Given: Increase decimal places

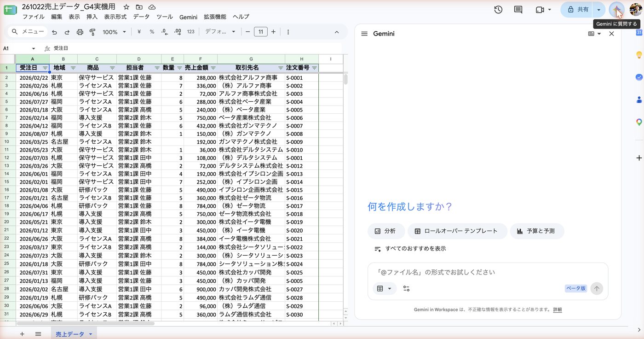Looking at the screenshot, I should (178, 32).
